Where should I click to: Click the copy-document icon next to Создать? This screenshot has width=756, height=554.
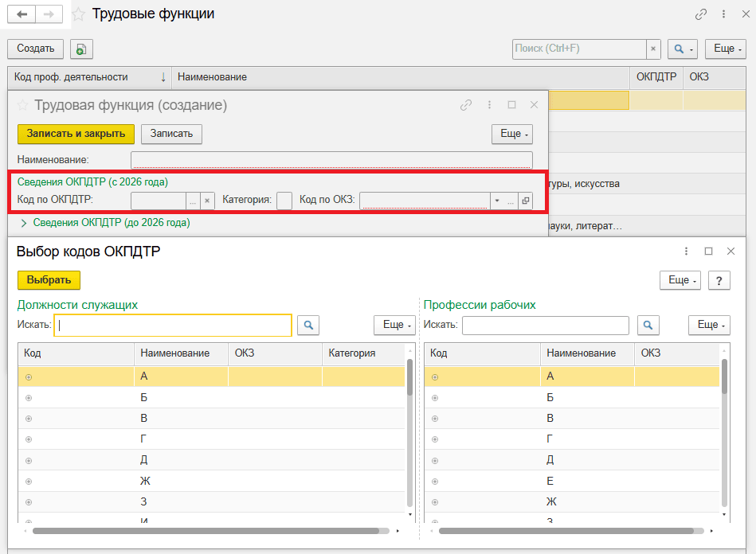click(81, 49)
